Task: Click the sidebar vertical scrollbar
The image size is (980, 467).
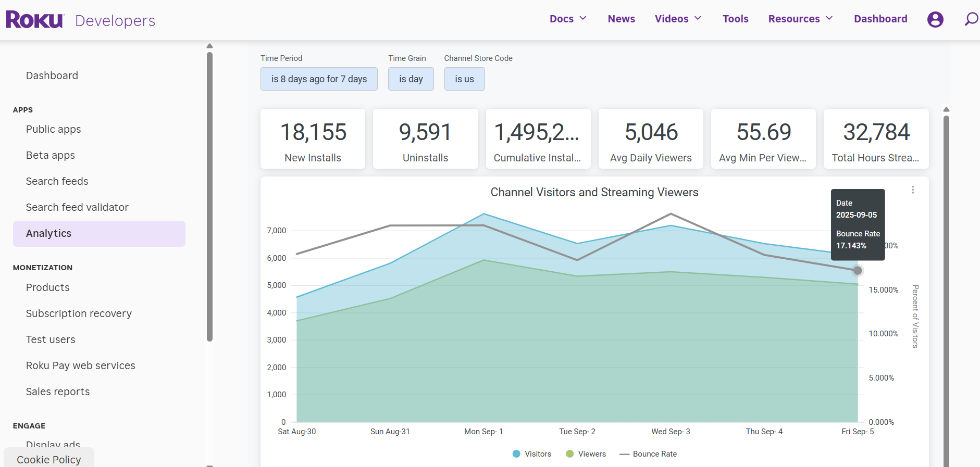Action: [x=209, y=198]
